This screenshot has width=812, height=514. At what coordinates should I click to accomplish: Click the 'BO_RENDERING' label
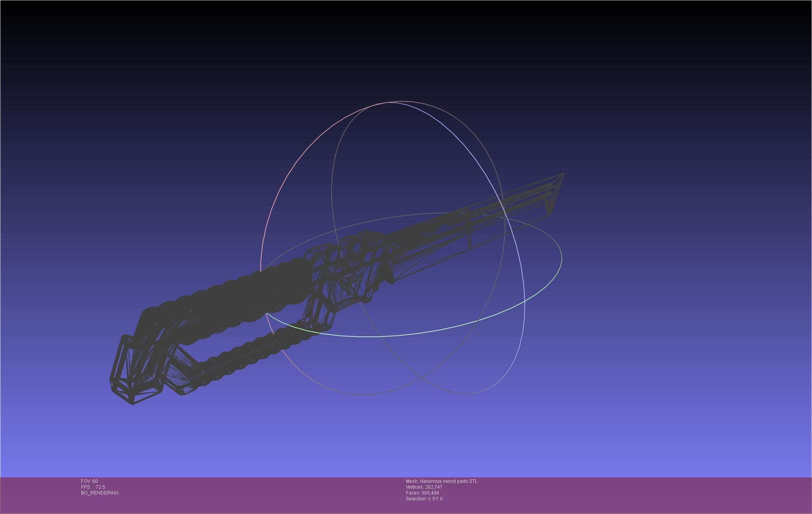[x=100, y=493]
